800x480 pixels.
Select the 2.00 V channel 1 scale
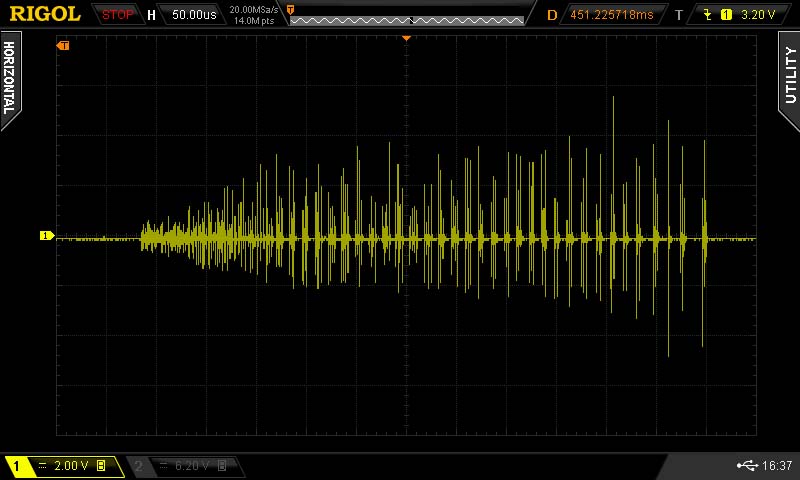coord(71,466)
